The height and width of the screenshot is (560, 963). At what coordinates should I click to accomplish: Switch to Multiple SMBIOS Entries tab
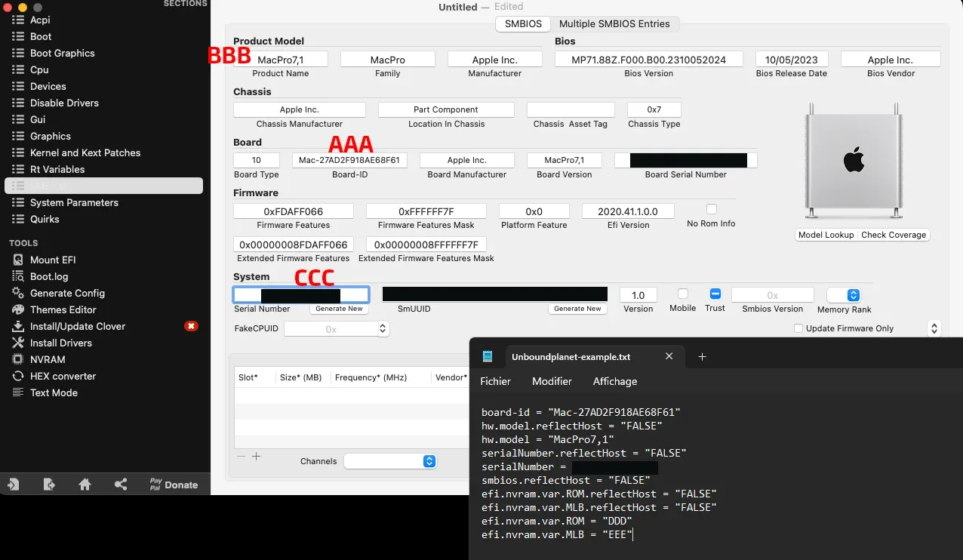click(x=614, y=24)
